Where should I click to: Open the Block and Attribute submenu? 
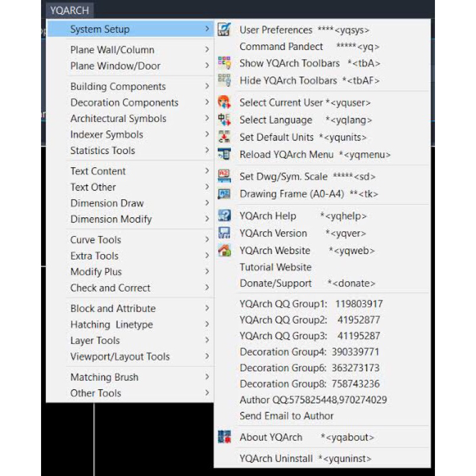point(130,308)
